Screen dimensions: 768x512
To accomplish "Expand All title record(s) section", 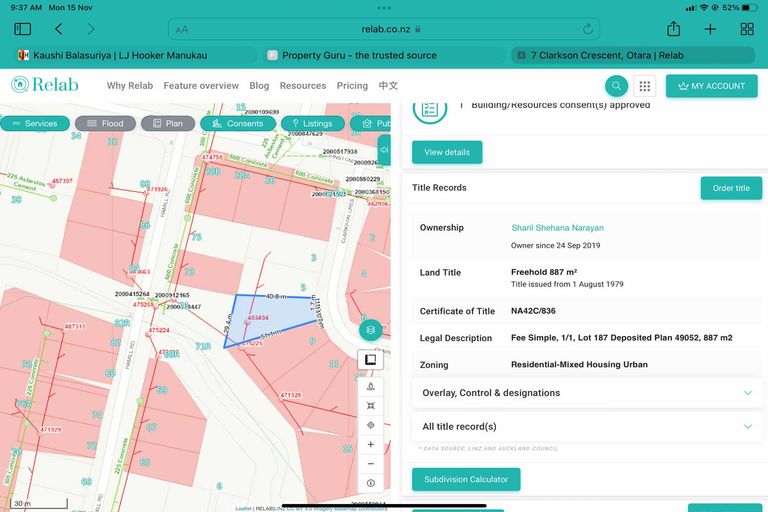I will [x=586, y=426].
